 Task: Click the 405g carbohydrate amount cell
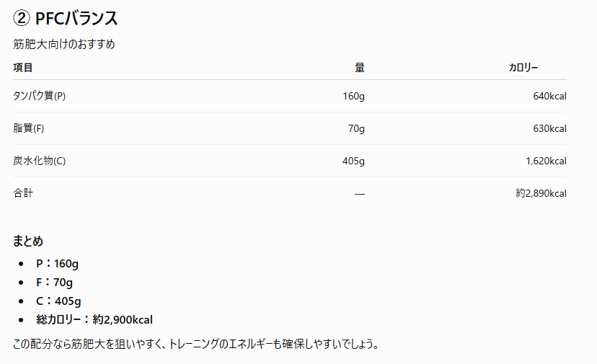354,161
